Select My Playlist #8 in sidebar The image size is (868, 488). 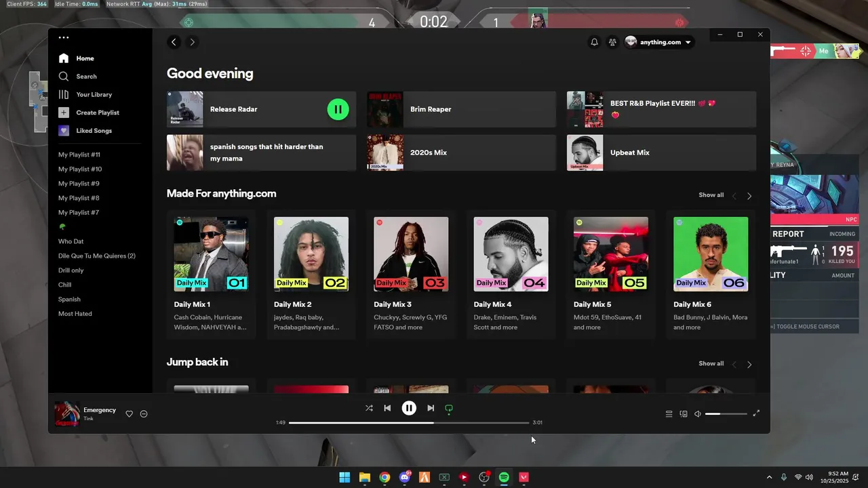(79, 198)
